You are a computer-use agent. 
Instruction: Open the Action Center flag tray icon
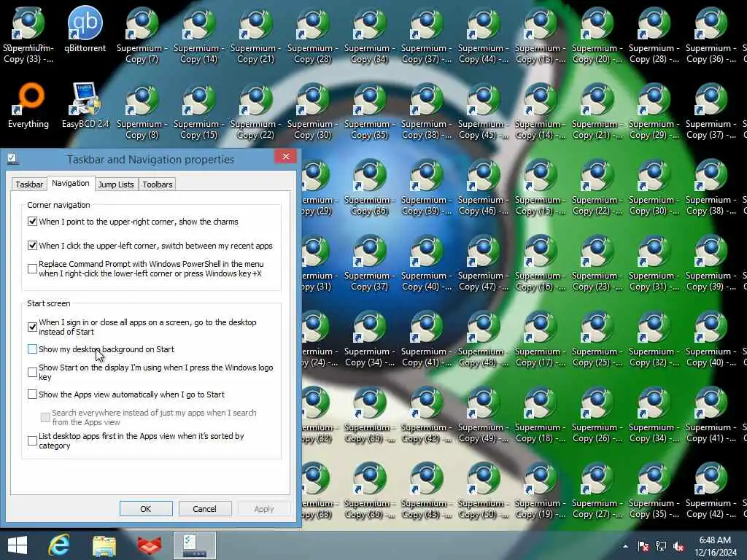[x=643, y=546]
